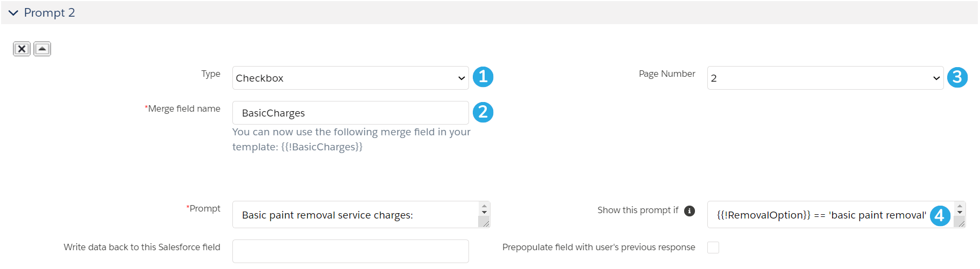
Task: Click numbered callout 3 beside Page Number
Action: coord(957,77)
